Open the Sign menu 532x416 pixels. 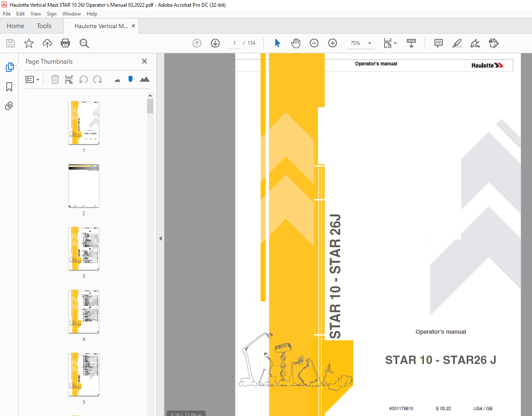(52, 14)
